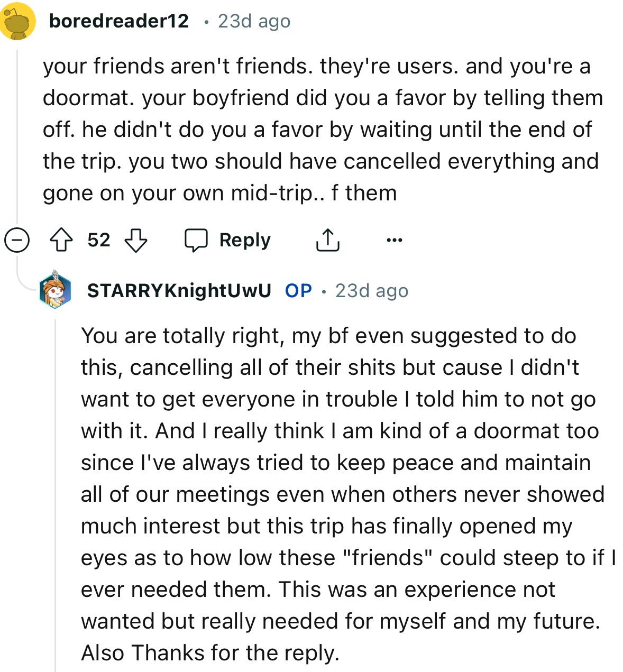This screenshot has height=672, width=623.
Task: Open STARRYKnightUwU's profile
Action: pyautogui.click(x=179, y=290)
